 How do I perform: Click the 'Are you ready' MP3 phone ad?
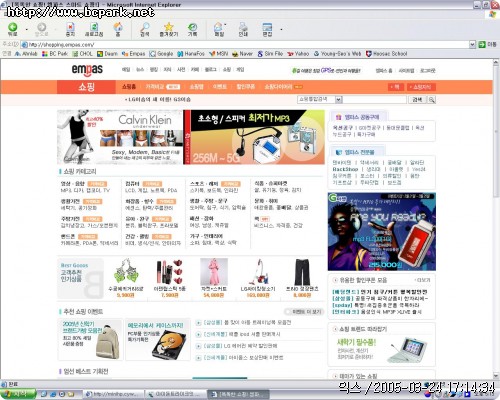(x=382, y=231)
